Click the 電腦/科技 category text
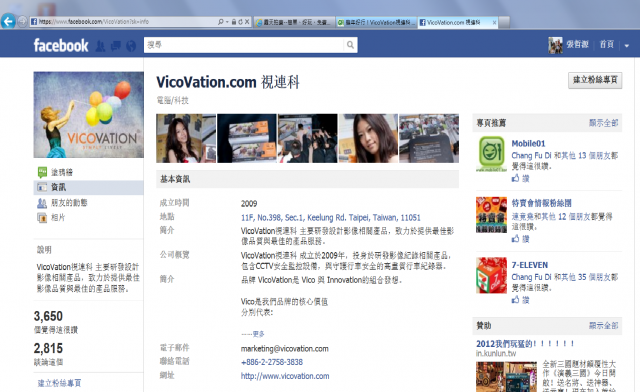 pyautogui.click(x=173, y=100)
